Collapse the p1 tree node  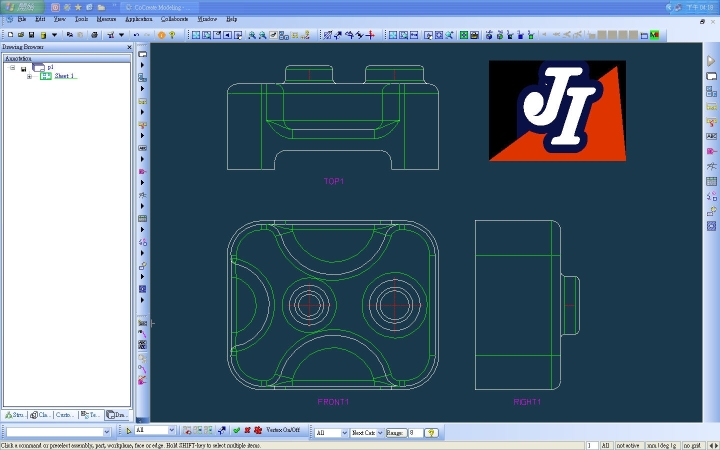click(12, 68)
